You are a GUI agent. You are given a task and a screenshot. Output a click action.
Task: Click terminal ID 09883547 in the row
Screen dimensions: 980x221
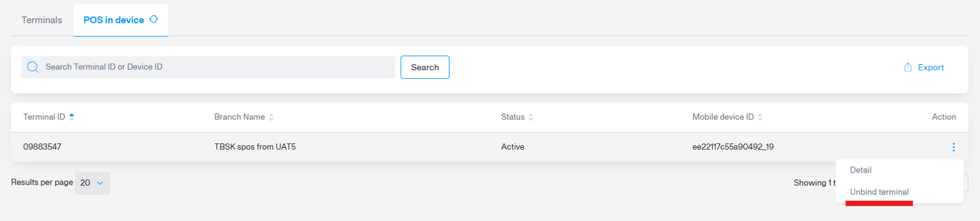point(42,147)
